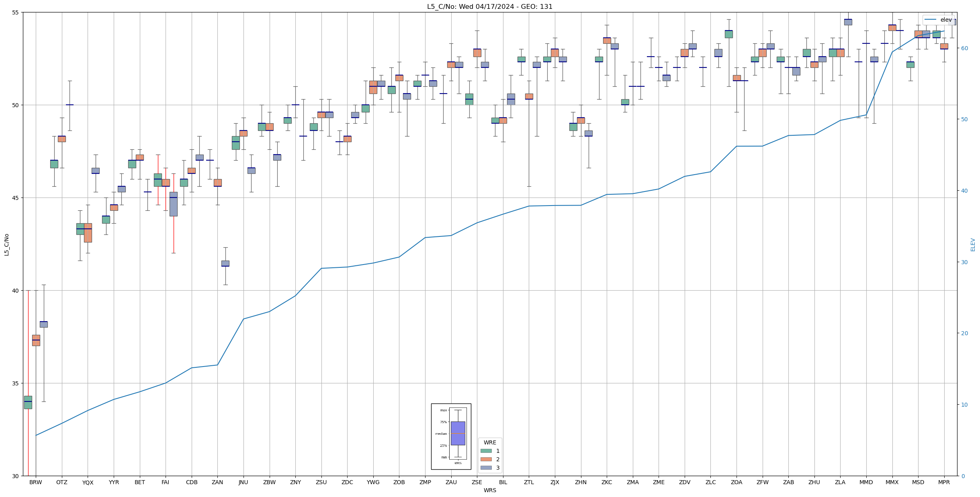This screenshot has height=497, width=980.
Task: Click the ZFW x-axis label
Action: 762,483
